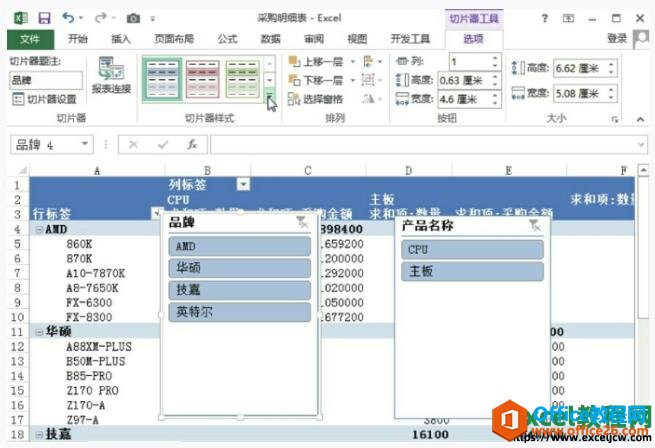Collapse the ribbon with the chevron

(x=640, y=120)
